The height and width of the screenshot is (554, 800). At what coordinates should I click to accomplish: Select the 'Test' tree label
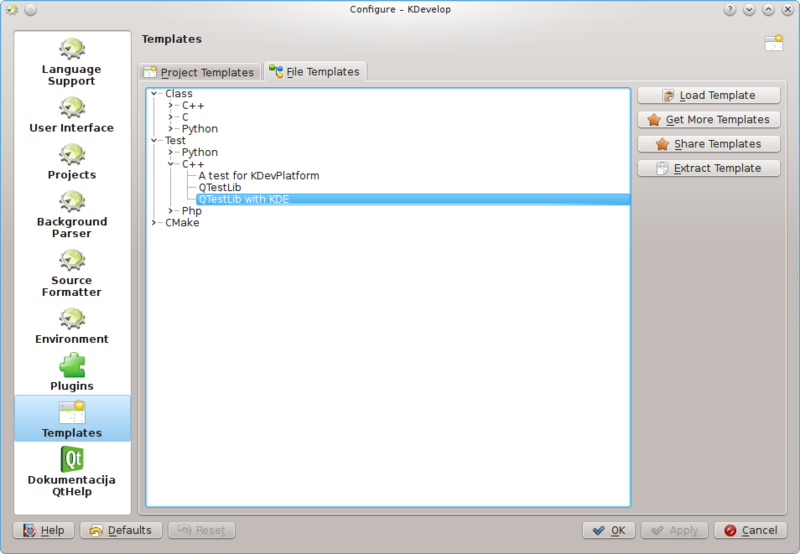(x=175, y=140)
